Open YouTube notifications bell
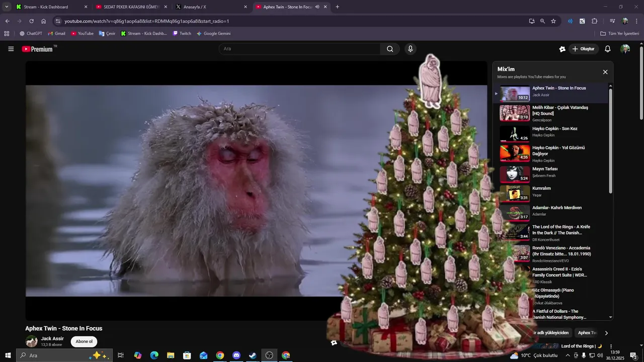 607,49
